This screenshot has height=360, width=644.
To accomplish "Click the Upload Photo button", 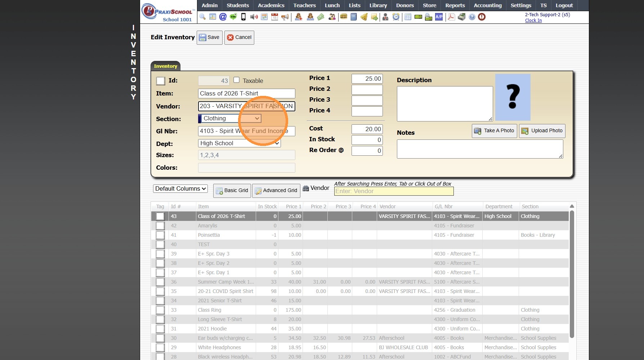I will (542, 131).
